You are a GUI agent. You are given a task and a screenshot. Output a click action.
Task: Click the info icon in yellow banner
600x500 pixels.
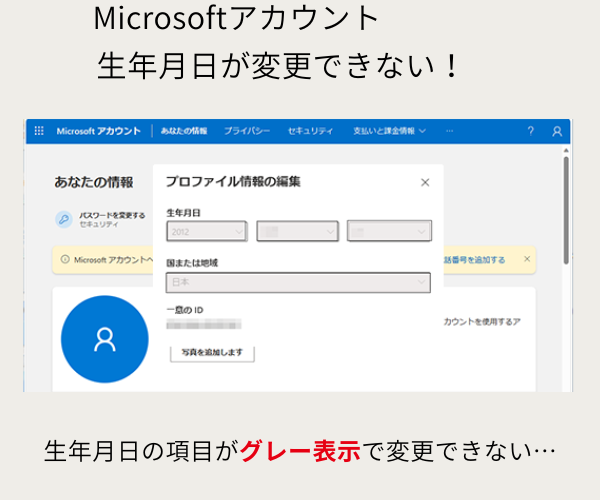(x=65, y=259)
